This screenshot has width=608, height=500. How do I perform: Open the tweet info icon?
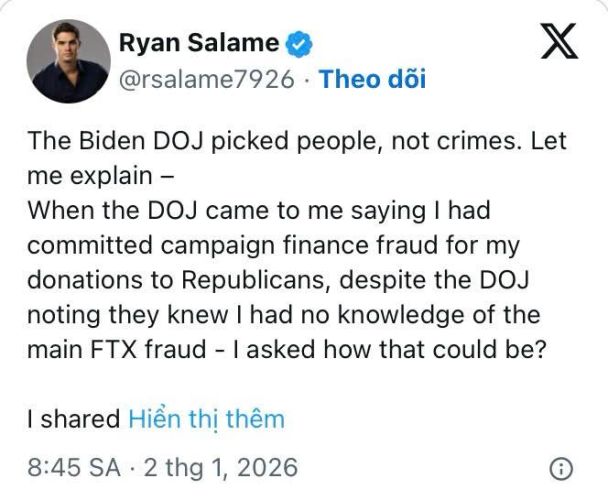561,468
